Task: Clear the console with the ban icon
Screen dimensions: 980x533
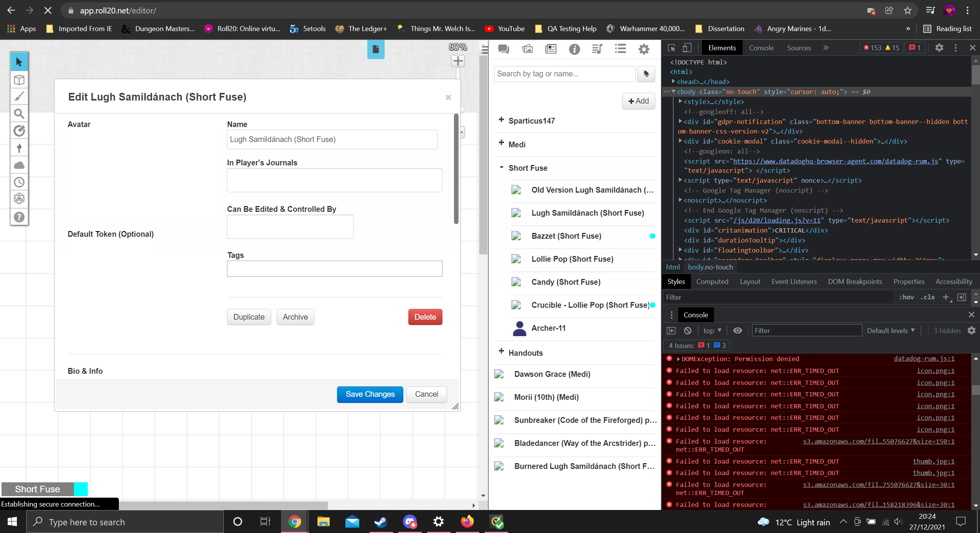Action: click(x=688, y=330)
